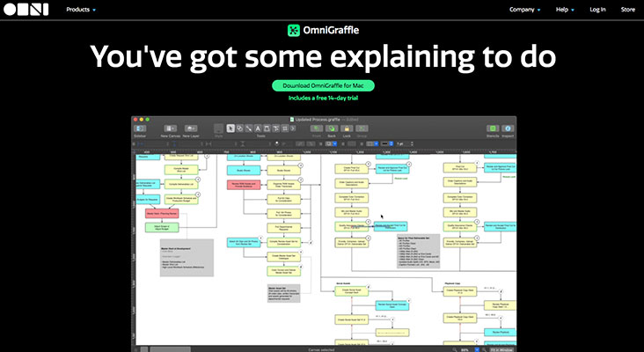This screenshot has width=644, height=352.
Task: Click the 1 pt stroke width stepper
Action: [412, 143]
